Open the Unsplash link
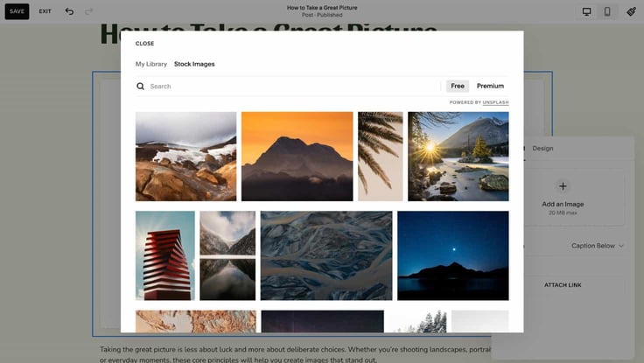This screenshot has width=644, height=363. [x=495, y=102]
